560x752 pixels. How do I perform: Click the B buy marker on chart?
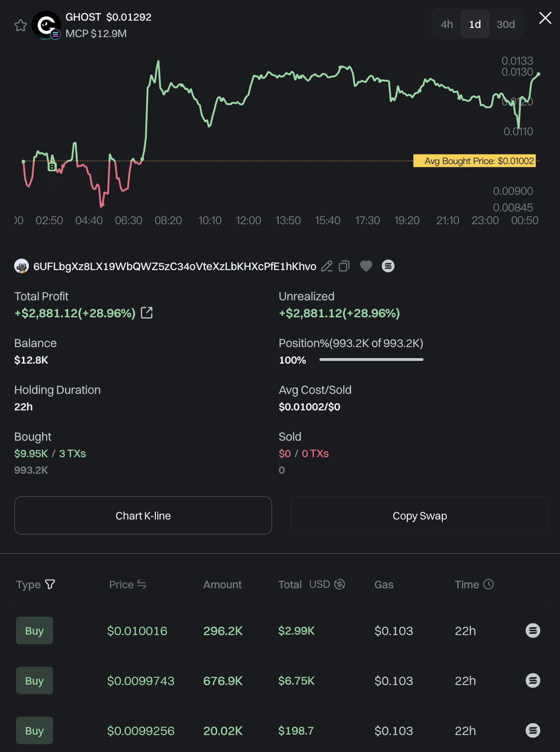[x=52, y=167]
